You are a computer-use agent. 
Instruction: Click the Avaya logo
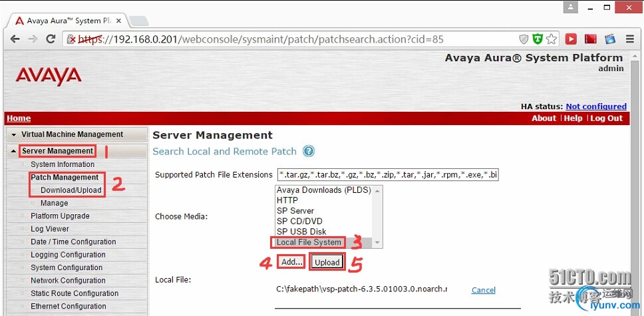(49, 77)
